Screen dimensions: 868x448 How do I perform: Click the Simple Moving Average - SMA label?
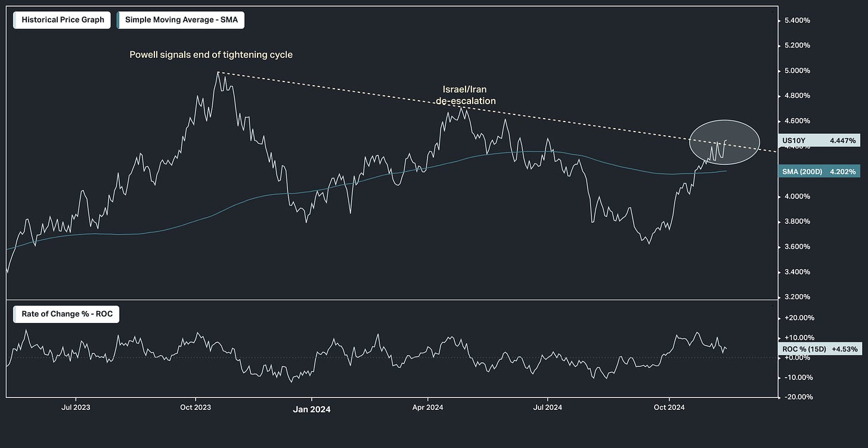tap(181, 20)
